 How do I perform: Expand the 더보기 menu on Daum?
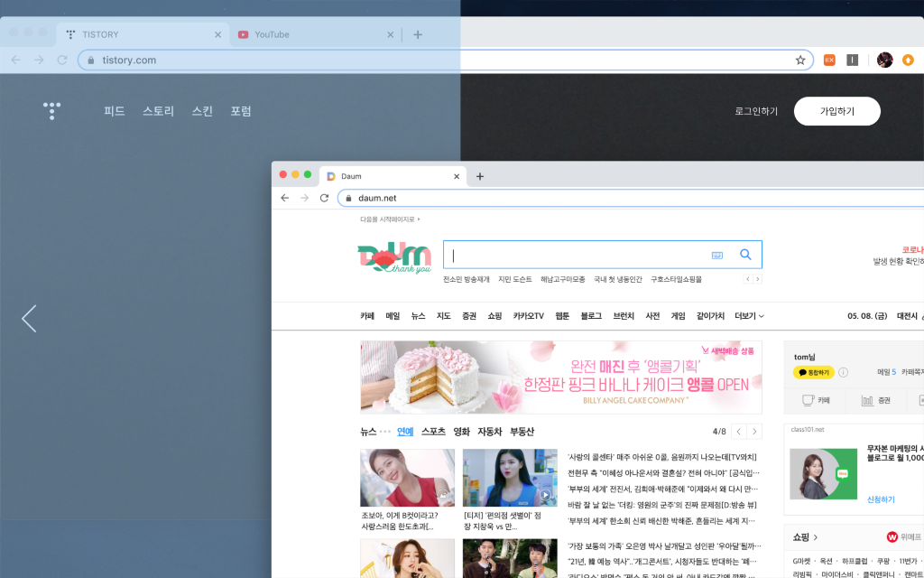749,316
